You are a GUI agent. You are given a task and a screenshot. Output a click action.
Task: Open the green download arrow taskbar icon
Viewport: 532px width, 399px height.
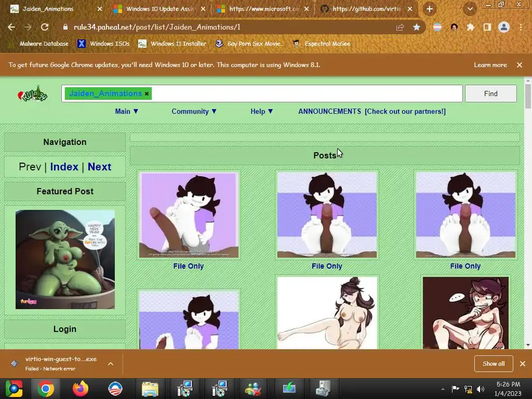pyautogui.click(x=289, y=389)
